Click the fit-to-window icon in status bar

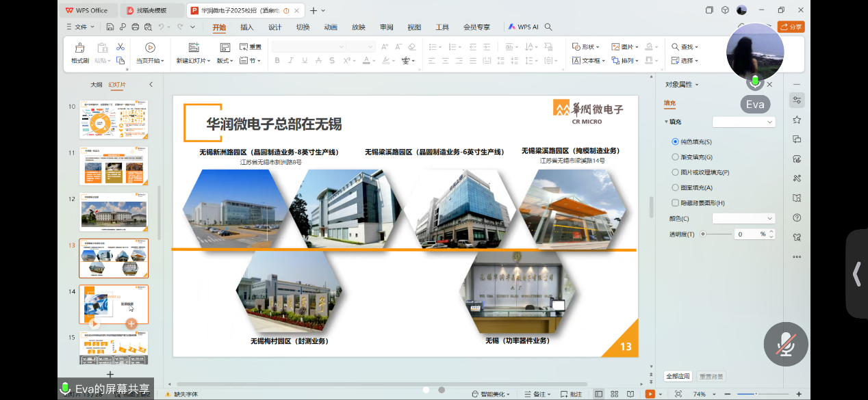point(678,394)
